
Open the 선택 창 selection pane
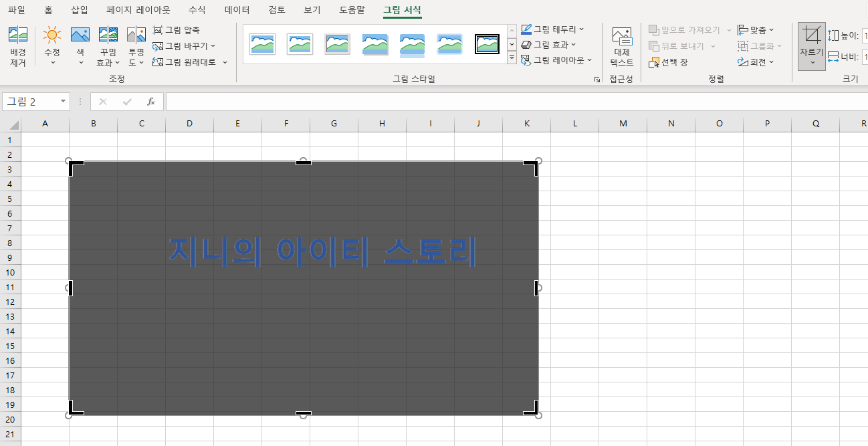point(669,62)
